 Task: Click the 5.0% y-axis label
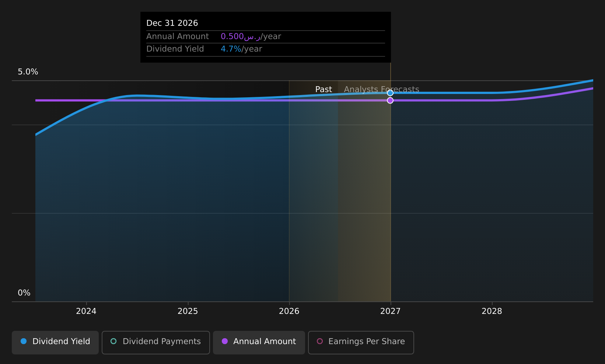pos(28,72)
